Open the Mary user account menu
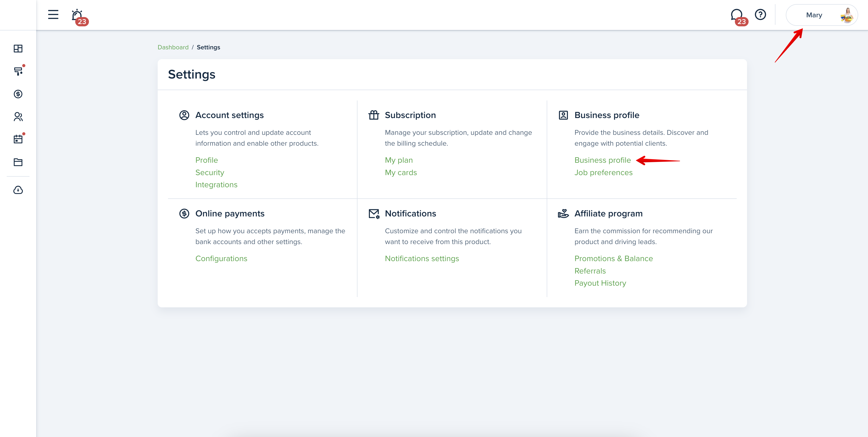This screenshot has height=437, width=868. coord(821,15)
